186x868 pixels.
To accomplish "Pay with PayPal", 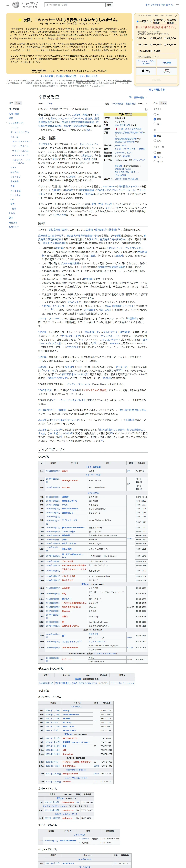I will (167, 62).
